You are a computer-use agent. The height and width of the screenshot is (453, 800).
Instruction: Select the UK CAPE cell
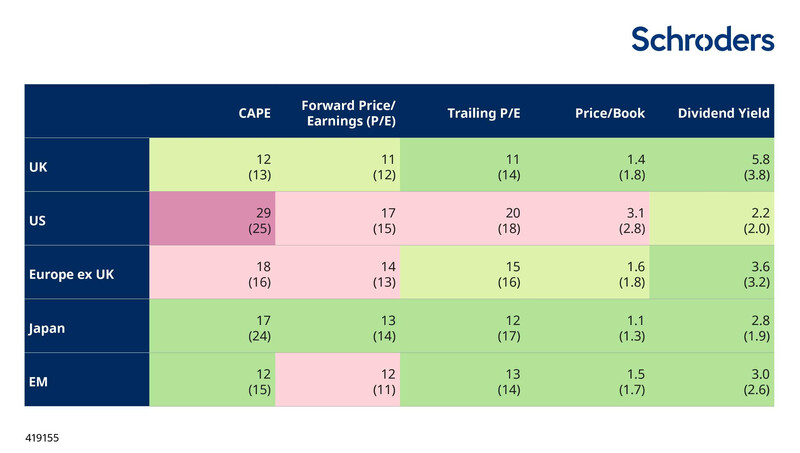[212, 166]
